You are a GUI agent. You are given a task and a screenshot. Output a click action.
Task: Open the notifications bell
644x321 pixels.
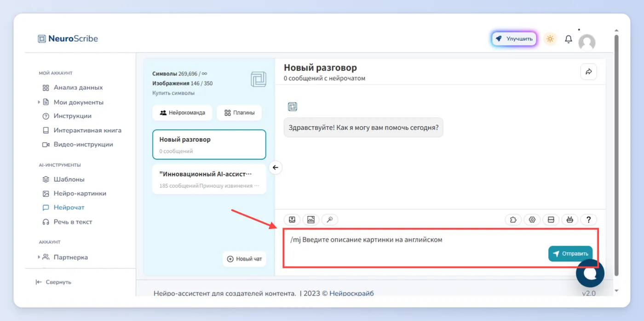point(569,39)
